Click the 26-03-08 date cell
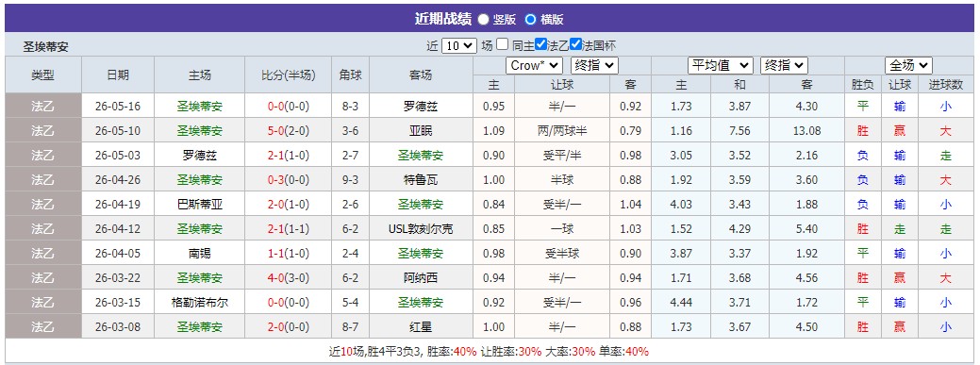This screenshot has width=980, height=365. click(118, 327)
